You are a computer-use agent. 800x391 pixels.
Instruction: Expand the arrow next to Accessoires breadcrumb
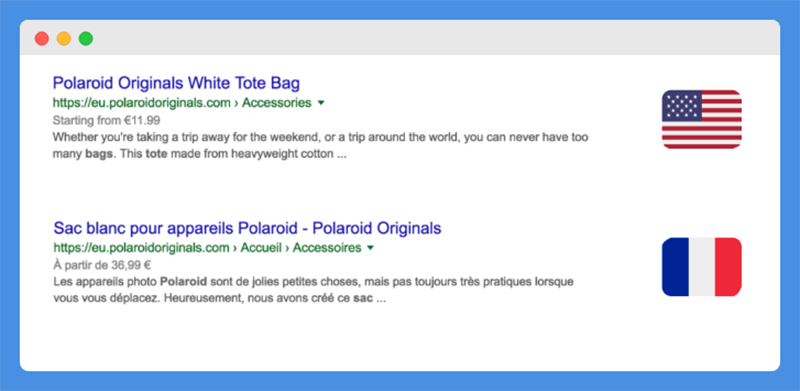point(370,248)
